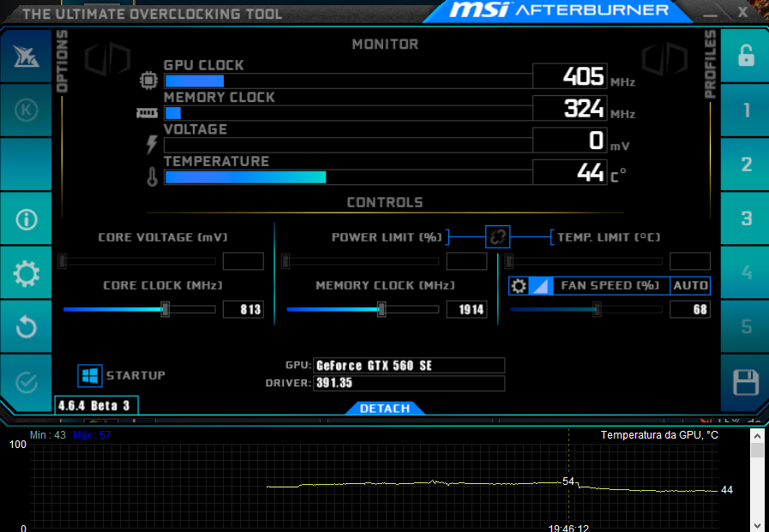
Task: Toggle Windows Startup apply button
Action: (x=90, y=376)
